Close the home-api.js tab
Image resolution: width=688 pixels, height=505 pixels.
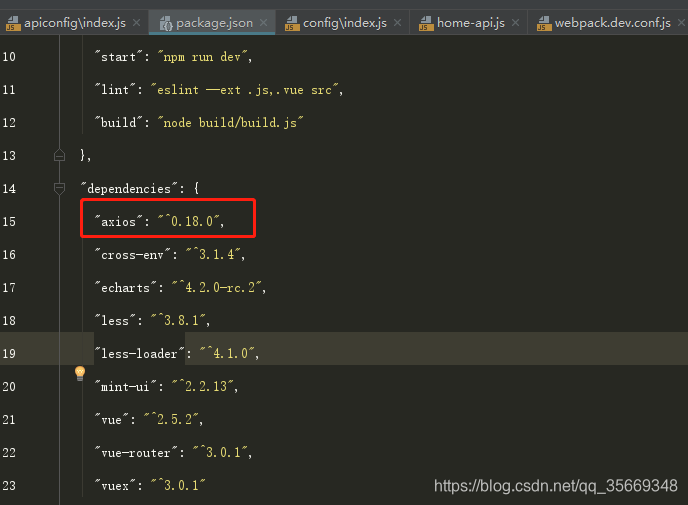(516, 22)
